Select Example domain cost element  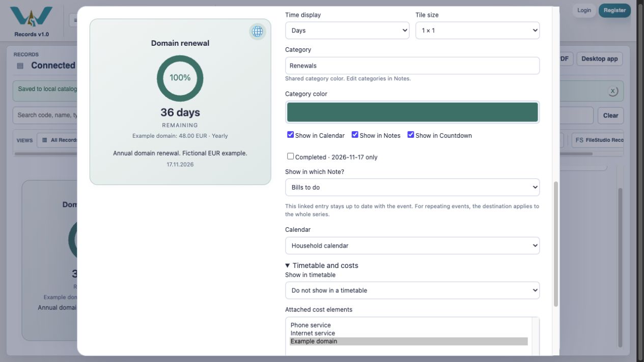point(409,342)
